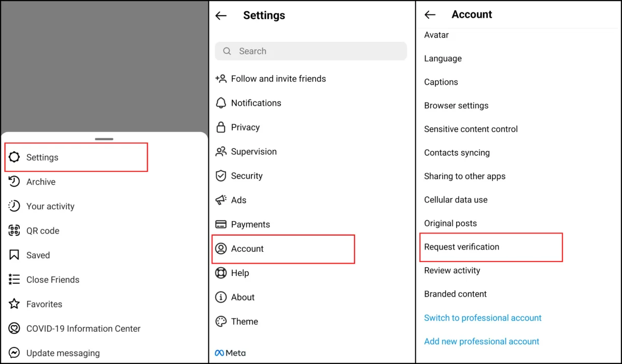This screenshot has height=364, width=622.
Task: Tap the Settings gear icon
Action: pos(15,157)
